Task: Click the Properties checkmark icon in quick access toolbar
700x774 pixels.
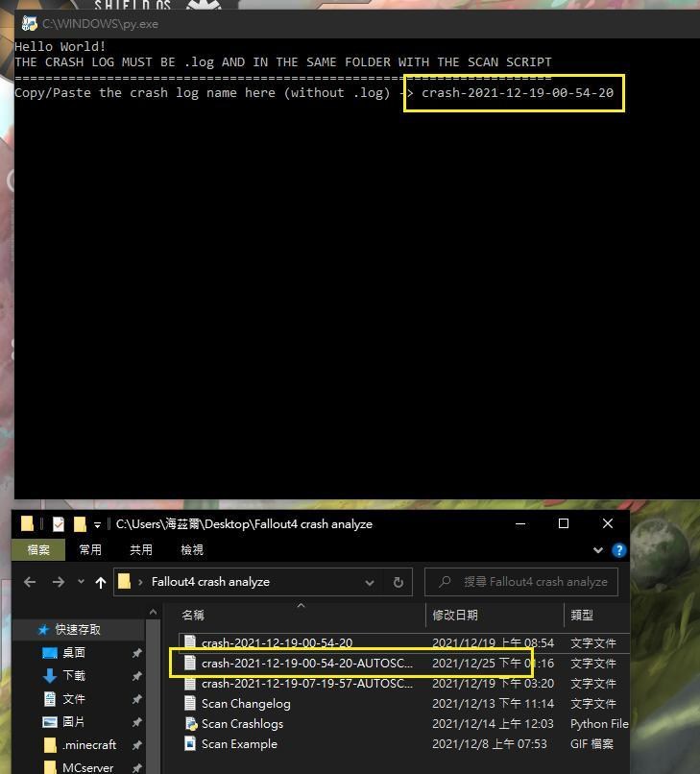Action: [59, 523]
